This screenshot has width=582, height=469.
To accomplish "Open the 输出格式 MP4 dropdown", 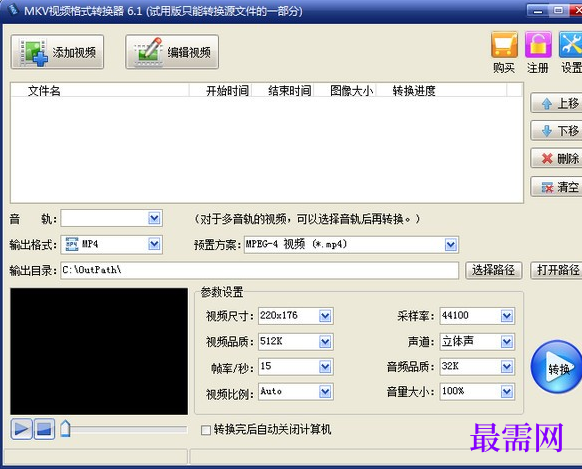I will 154,244.
